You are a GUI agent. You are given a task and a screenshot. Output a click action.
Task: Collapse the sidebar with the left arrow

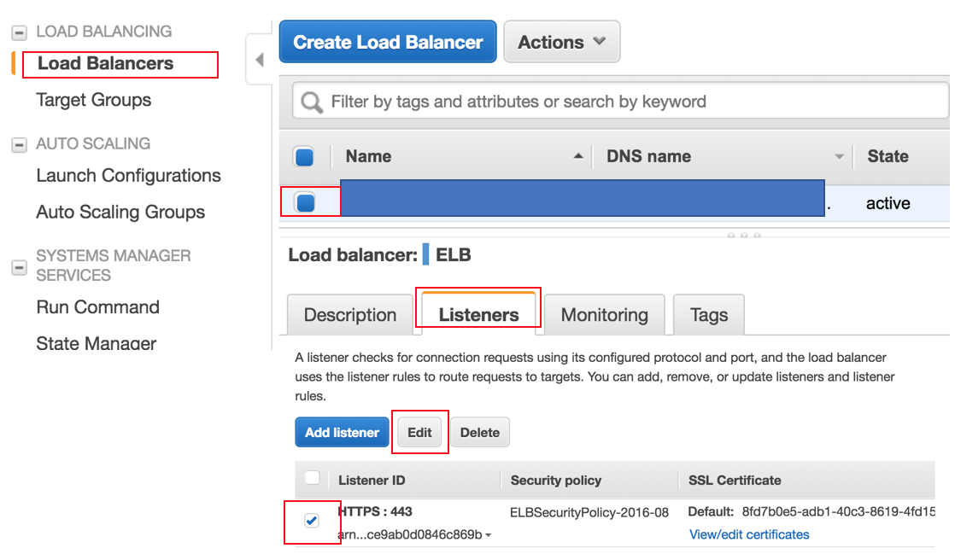[x=259, y=61]
